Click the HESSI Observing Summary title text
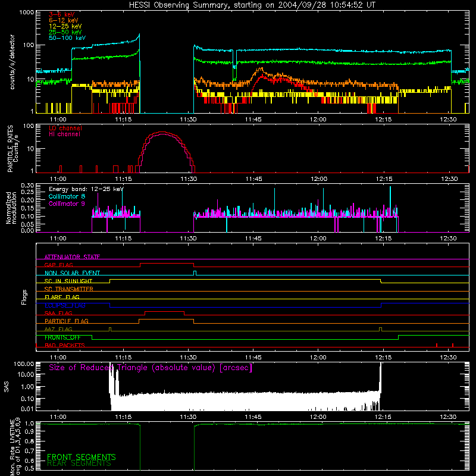The height and width of the screenshot is (476, 476). [x=252, y=5]
